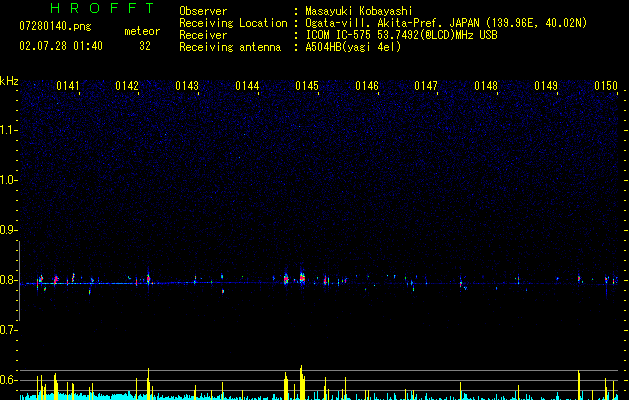Screen dimensions: 629x400
Task: Click observer name Masayuki Kobayashi
Action: click(x=359, y=11)
